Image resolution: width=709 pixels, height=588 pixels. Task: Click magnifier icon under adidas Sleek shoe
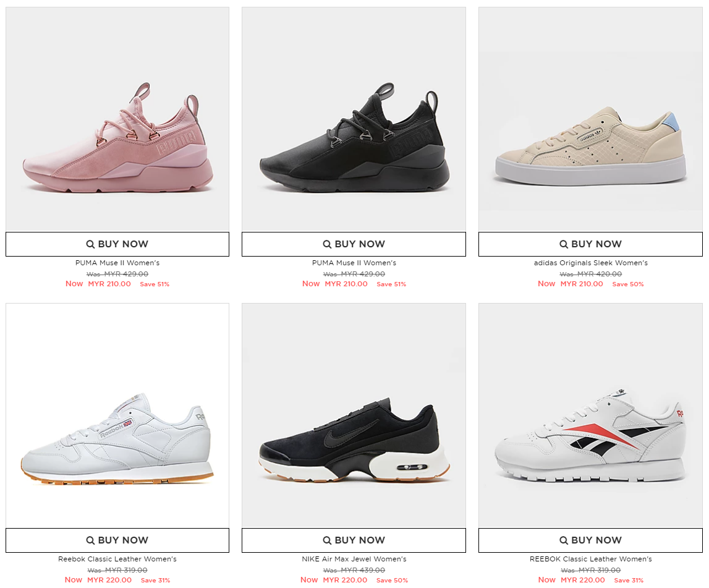click(x=563, y=244)
